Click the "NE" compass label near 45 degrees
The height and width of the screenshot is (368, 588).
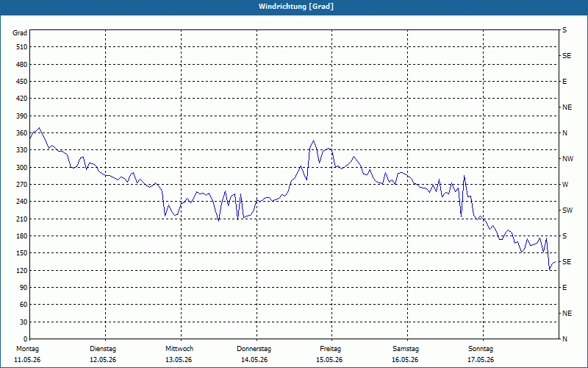point(567,314)
